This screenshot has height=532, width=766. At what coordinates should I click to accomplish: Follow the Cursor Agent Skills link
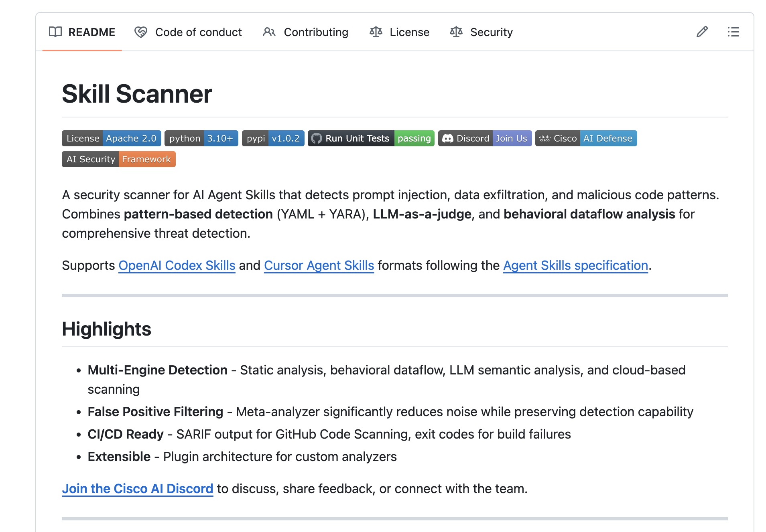(319, 265)
